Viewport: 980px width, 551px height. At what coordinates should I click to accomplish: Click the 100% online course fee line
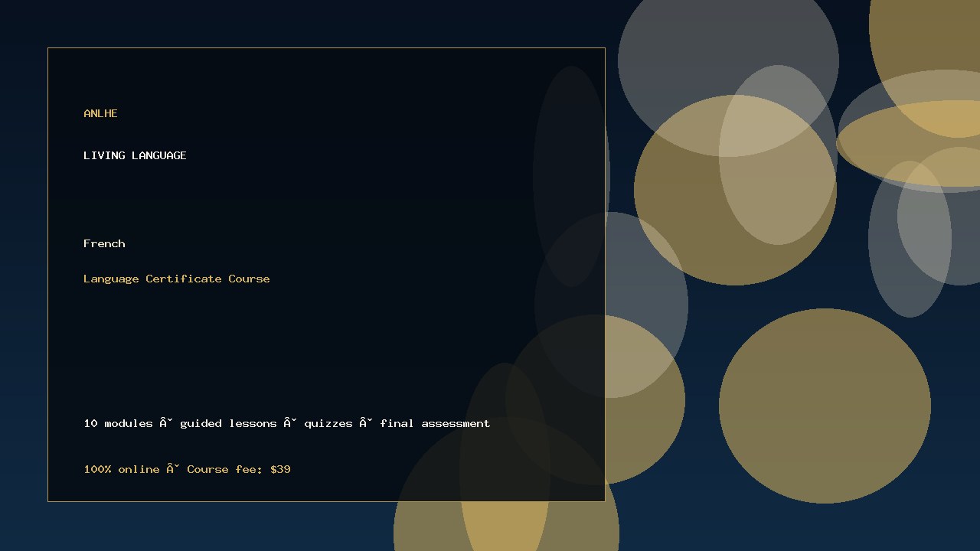point(187,469)
